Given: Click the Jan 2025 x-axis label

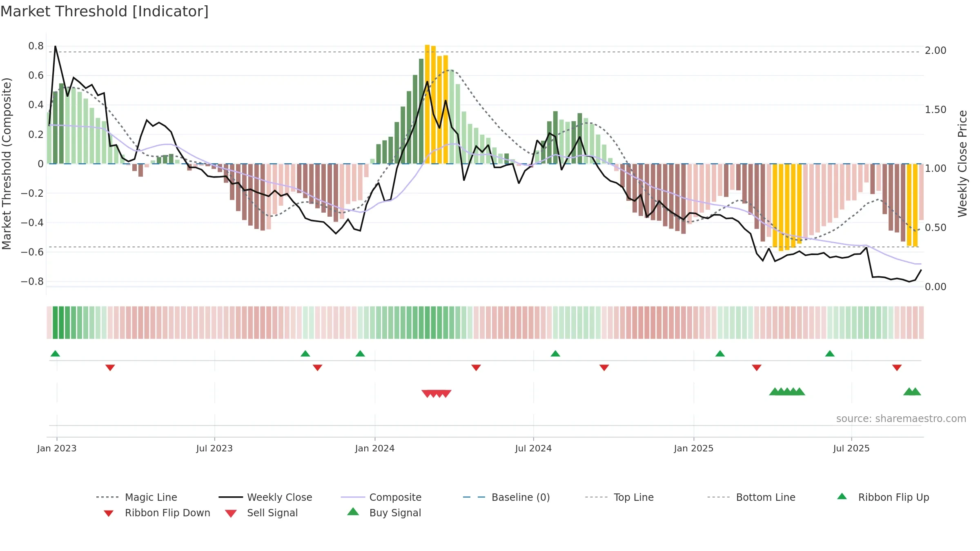Looking at the screenshot, I should [694, 448].
